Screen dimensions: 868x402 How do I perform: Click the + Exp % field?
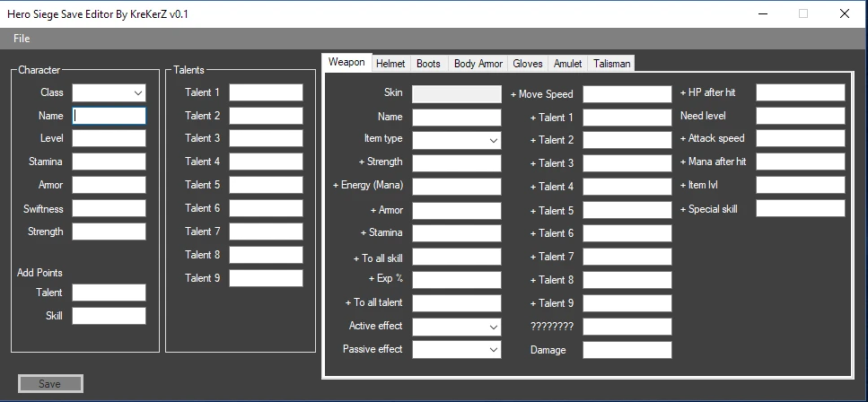click(457, 280)
